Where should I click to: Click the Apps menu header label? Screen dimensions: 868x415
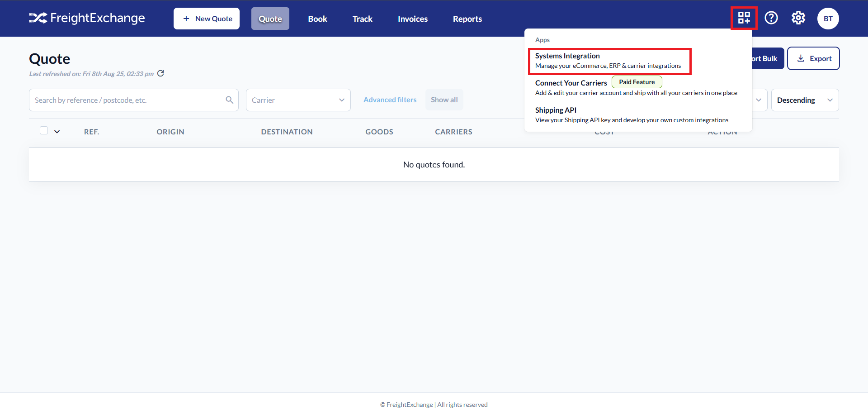(542, 40)
